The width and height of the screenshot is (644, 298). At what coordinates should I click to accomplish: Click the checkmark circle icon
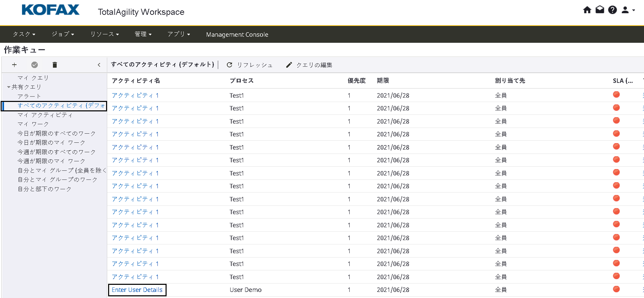34,65
